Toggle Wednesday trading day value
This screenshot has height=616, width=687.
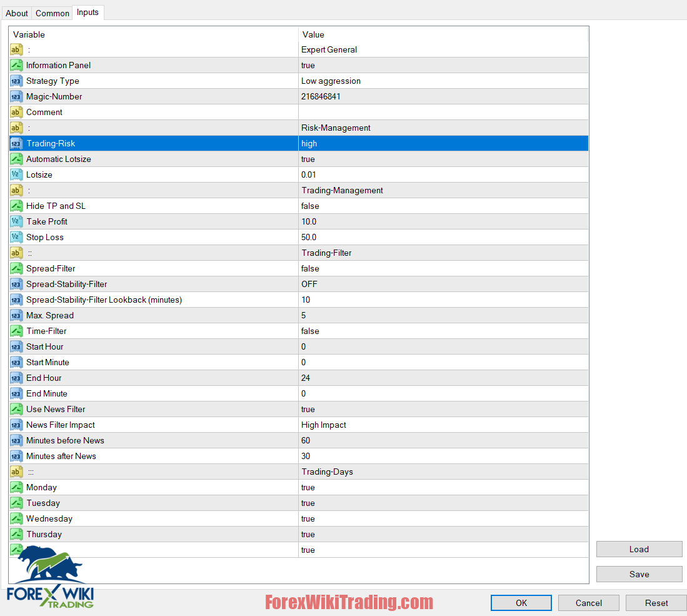click(x=443, y=519)
